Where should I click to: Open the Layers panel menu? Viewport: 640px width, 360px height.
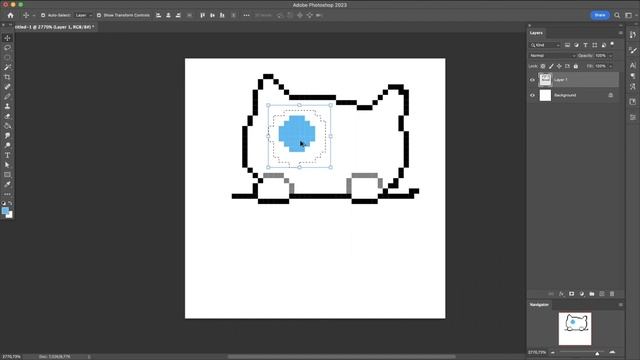(620, 33)
